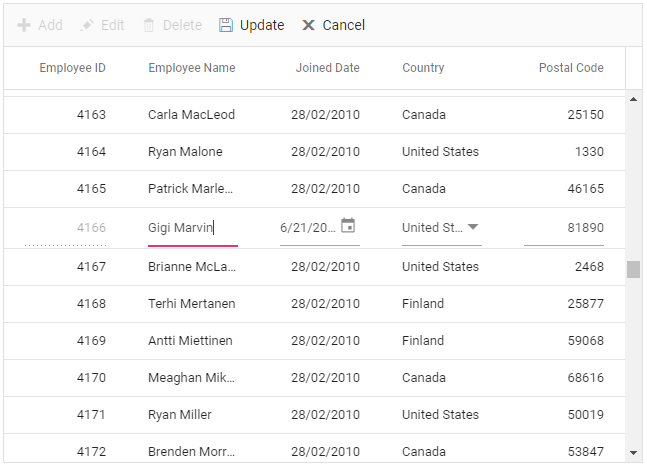Click the Delete trash icon
Screen dimensions: 647x467
pos(149,25)
